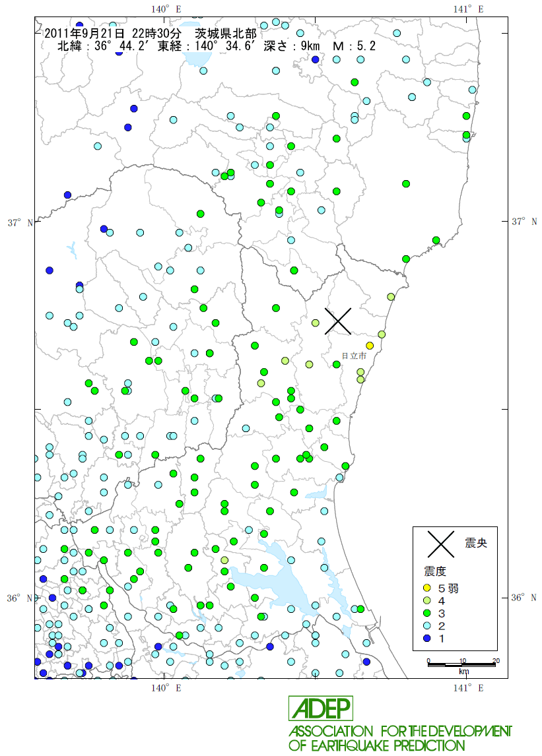Click the legend number 2 text
This screenshot has height=756, width=542.
click(x=441, y=626)
